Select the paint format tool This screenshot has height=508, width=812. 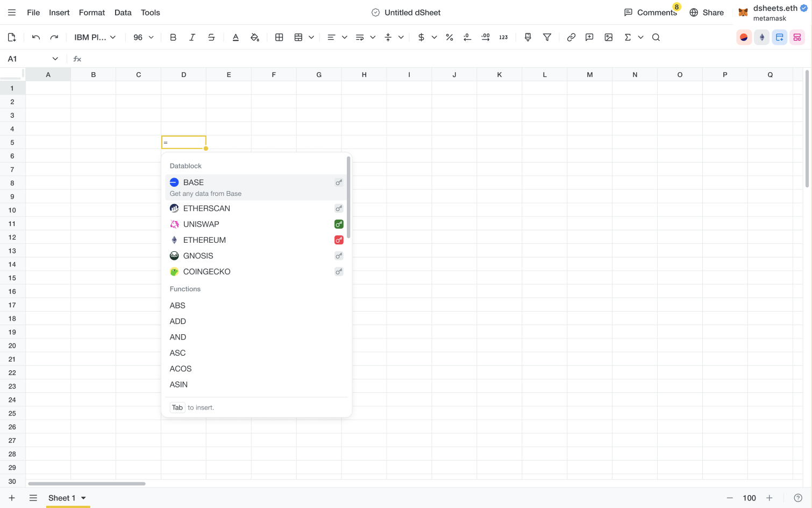pos(528,37)
